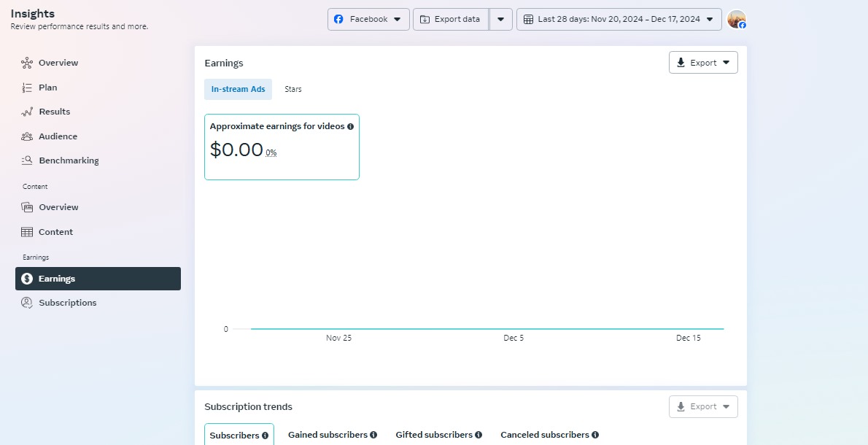Image resolution: width=868 pixels, height=445 pixels.
Task: Click the Subscriptions person icon
Action: coord(27,303)
